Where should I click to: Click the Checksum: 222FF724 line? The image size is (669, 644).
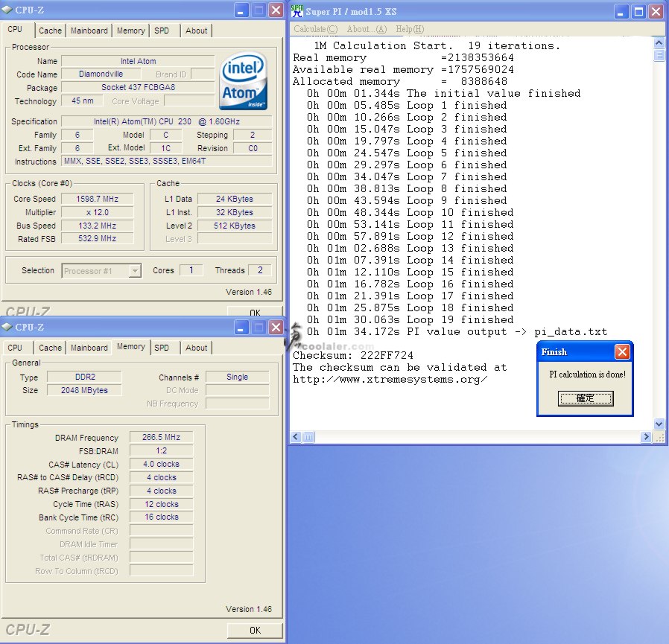click(353, 355)
